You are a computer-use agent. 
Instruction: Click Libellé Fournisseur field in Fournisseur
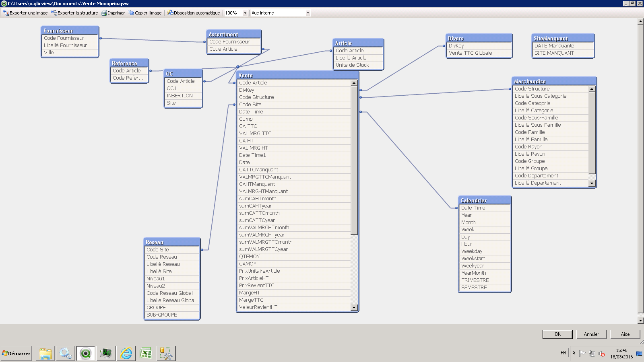70,45
